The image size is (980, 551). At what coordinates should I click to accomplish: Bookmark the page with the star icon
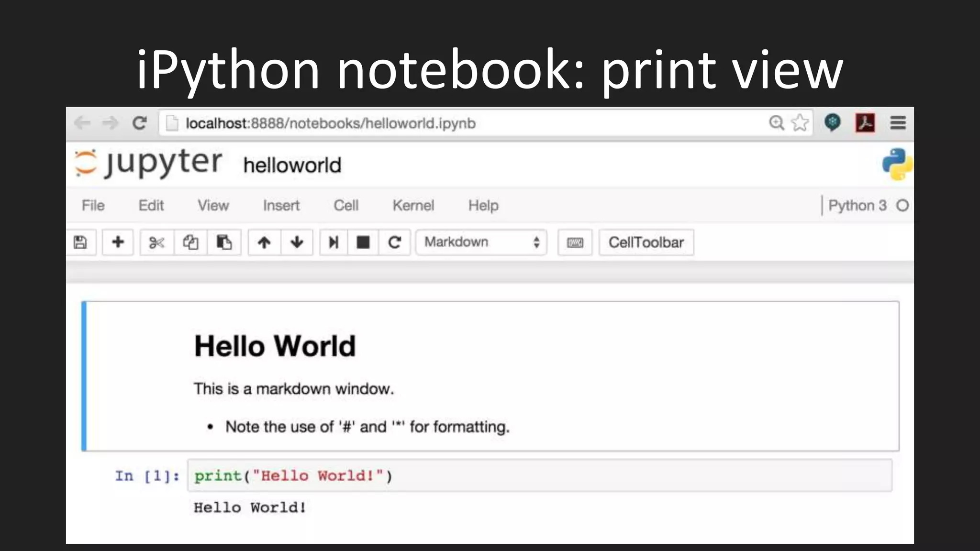coord(800,123)
